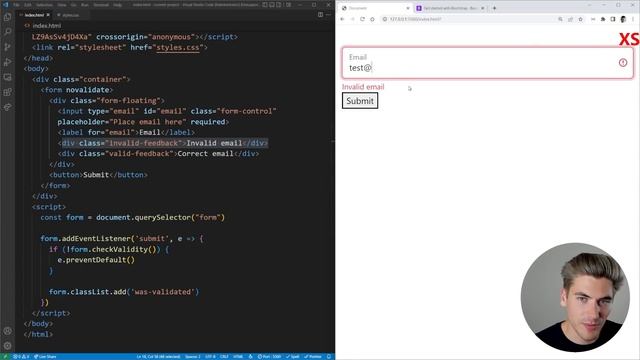Select the Document browser tab

375,8
